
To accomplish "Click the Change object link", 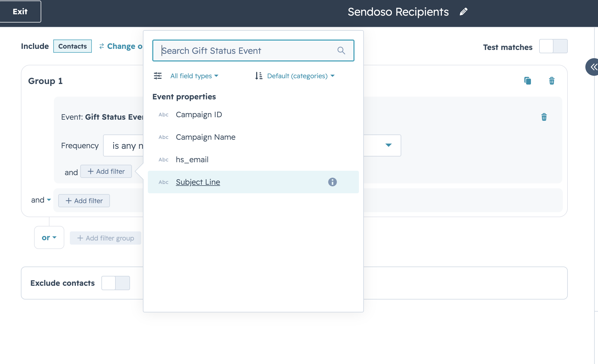I will click(x=125, y=46).
